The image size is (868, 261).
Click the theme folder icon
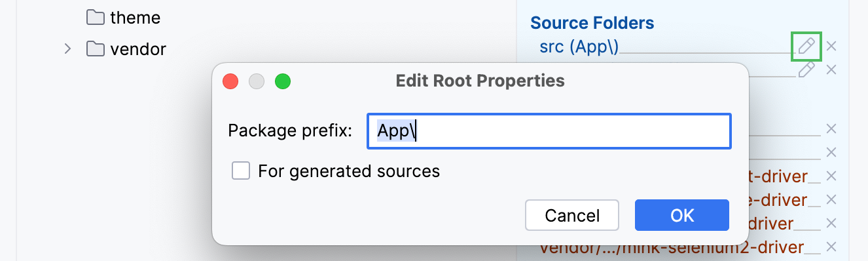click(96, 18)
